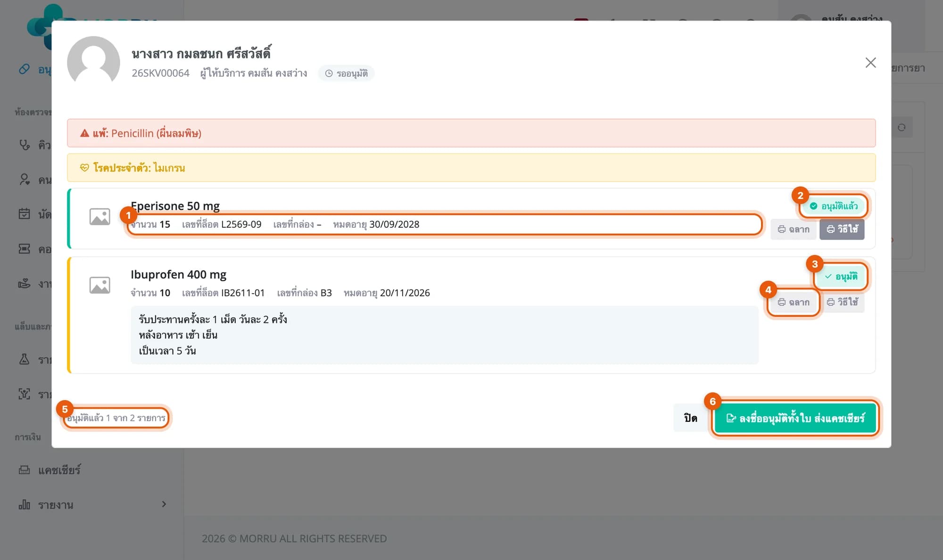The height and width of the screenshot is (560, 943).
Task: Sign all approvals and send to cashier
Action: tap(795, 418)
